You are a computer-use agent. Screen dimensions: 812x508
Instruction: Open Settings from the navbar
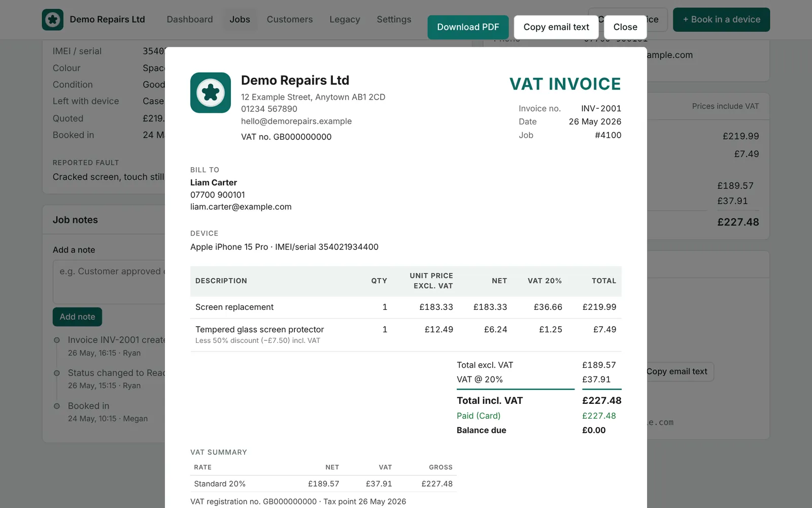(x=394, y=19)
